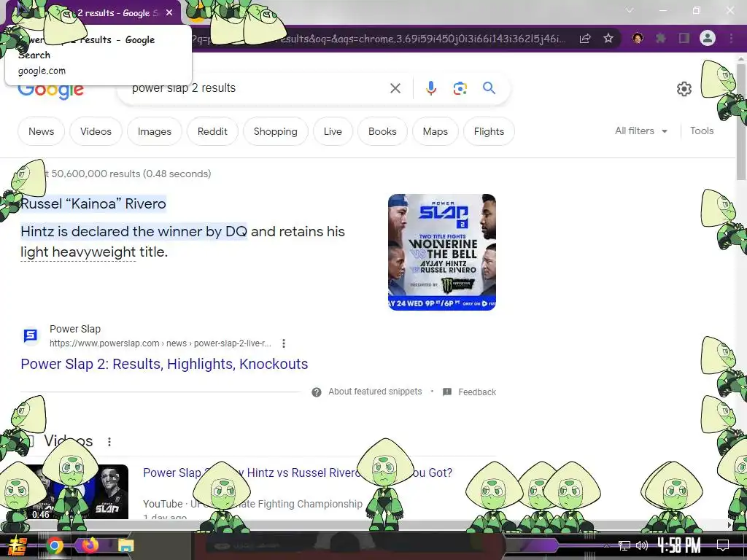747x560 pixels.
Task: Click the 4:58 PM taskbar clock
Action: pyautogui.click(x=679, y=545)
